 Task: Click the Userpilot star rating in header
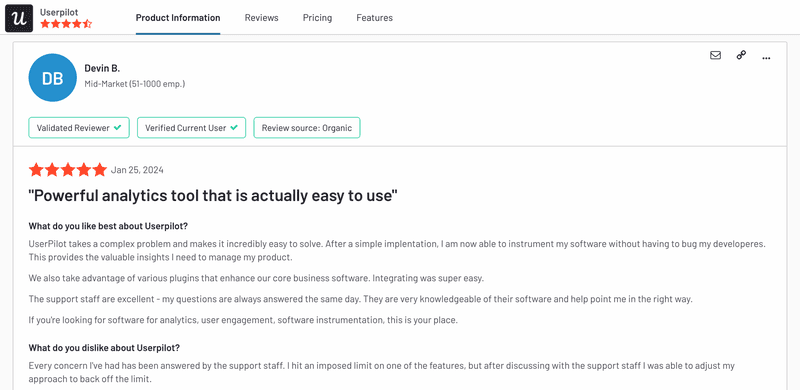point(66,23)
